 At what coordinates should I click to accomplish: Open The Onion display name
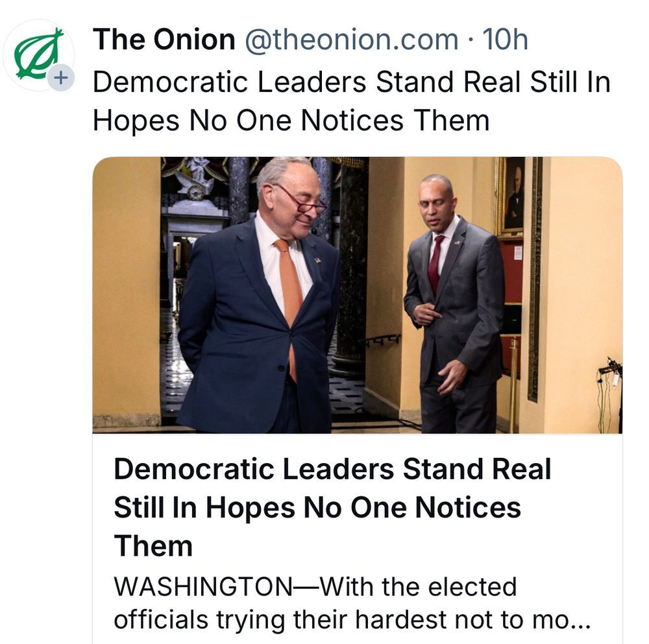[164, 40]
